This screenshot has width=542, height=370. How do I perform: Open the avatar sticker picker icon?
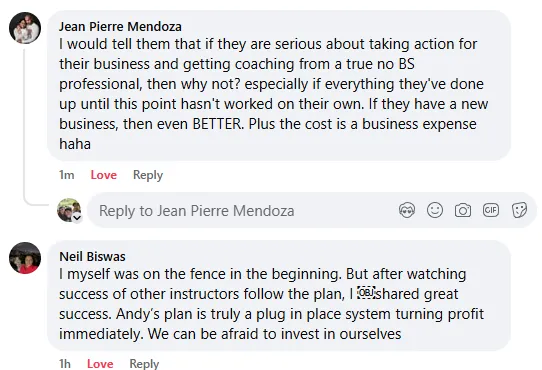click(x=407, y=210)
